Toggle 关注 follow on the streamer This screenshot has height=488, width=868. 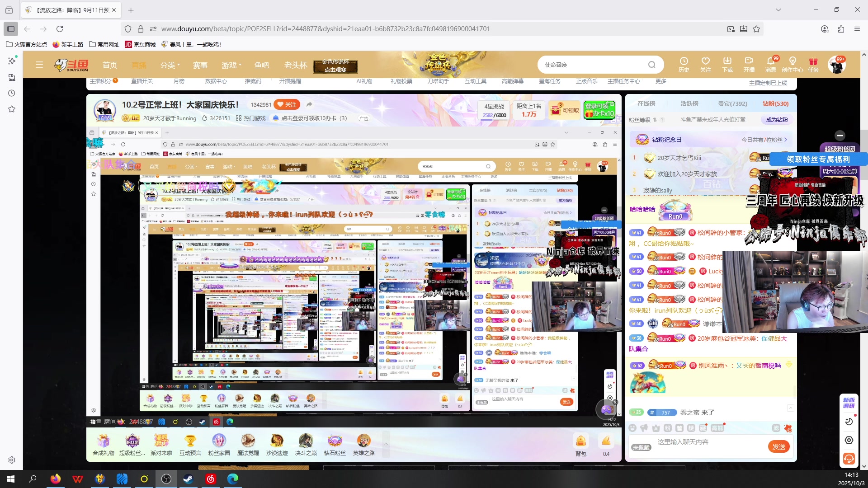tap(287, 104)
